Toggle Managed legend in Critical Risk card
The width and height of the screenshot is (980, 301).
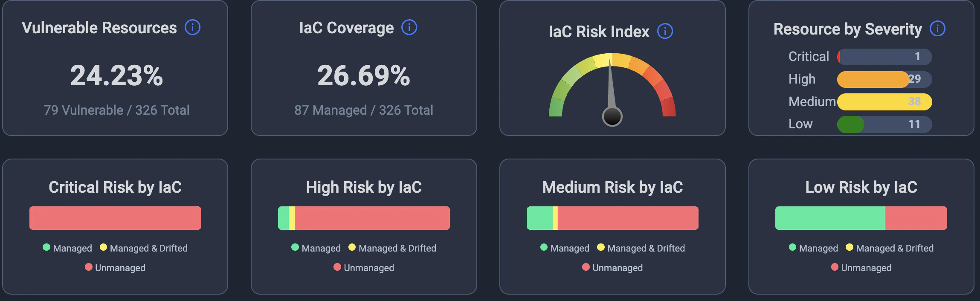tap(67, 248)
